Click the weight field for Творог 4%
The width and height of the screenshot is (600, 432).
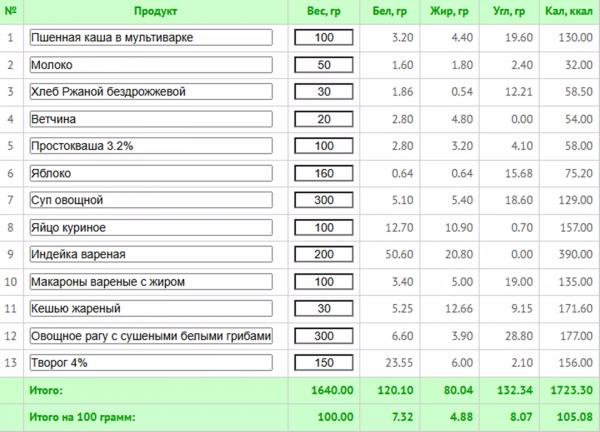pos(324,363)
